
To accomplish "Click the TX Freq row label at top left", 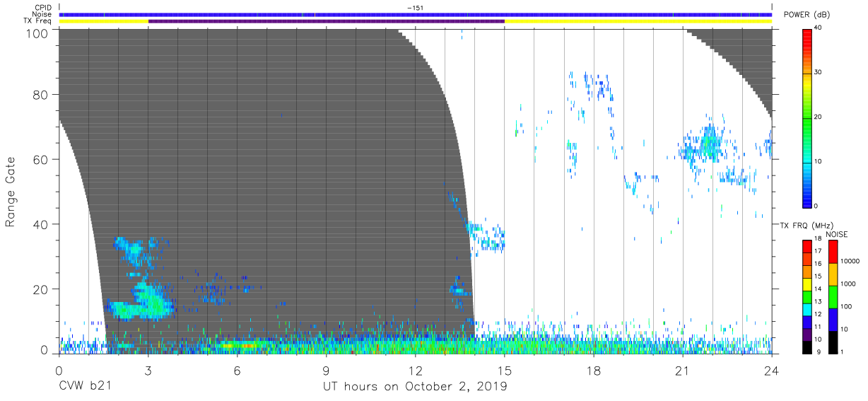I will [38, 21].
